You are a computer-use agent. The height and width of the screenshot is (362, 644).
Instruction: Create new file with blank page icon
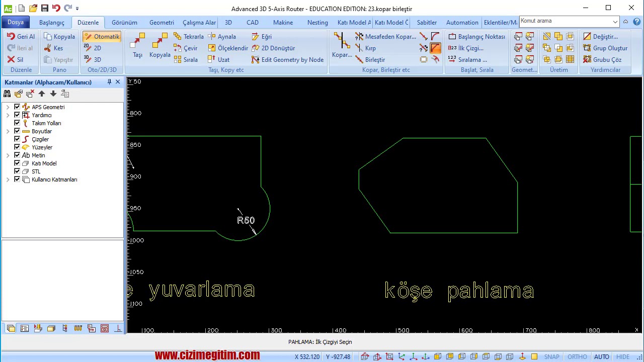pyautogui.click(x=22, y=9)
